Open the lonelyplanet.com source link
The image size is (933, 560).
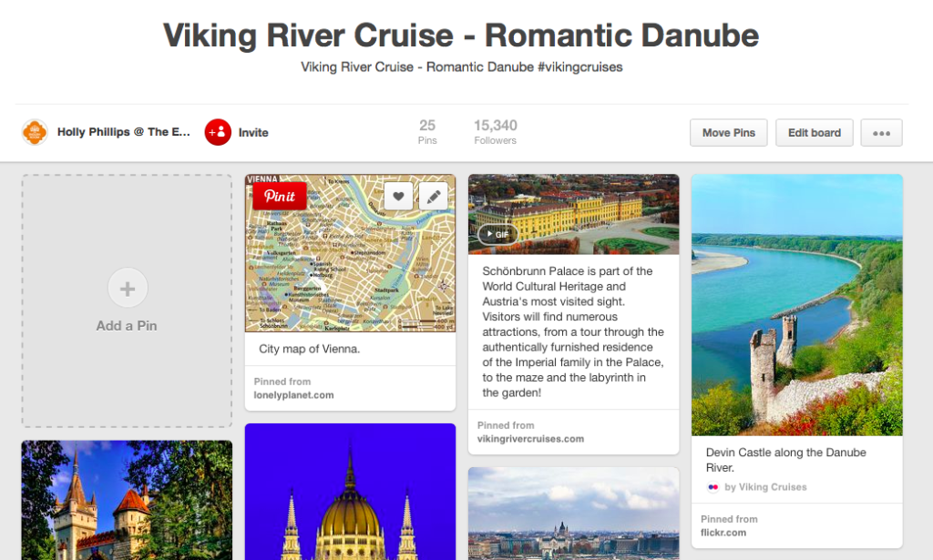pos(294,395)
